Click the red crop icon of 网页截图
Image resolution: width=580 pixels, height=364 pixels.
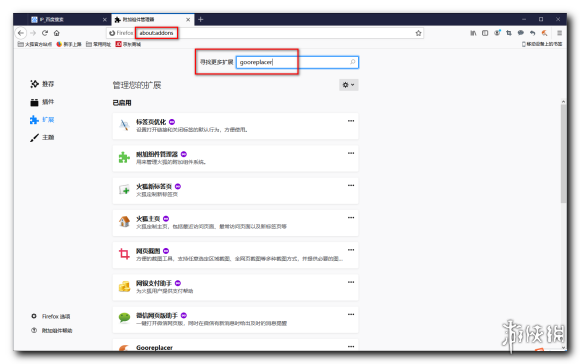pyautogui.click(x=124, y=255)
